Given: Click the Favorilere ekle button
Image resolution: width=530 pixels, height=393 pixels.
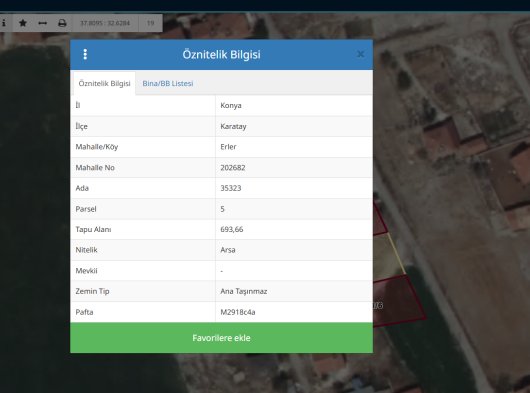Looking at the screenshot, I should tap(221, 338).
